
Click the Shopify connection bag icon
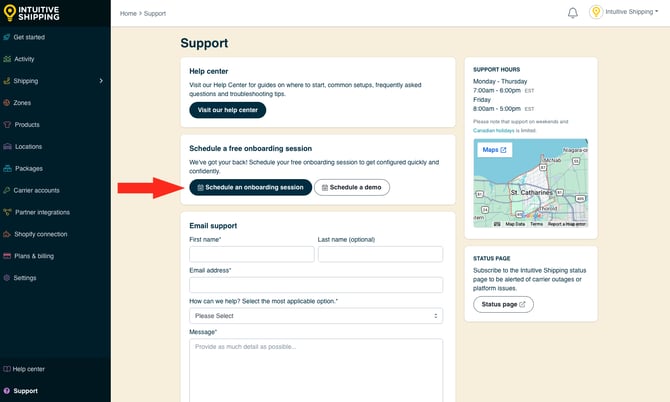click(7, 234)
